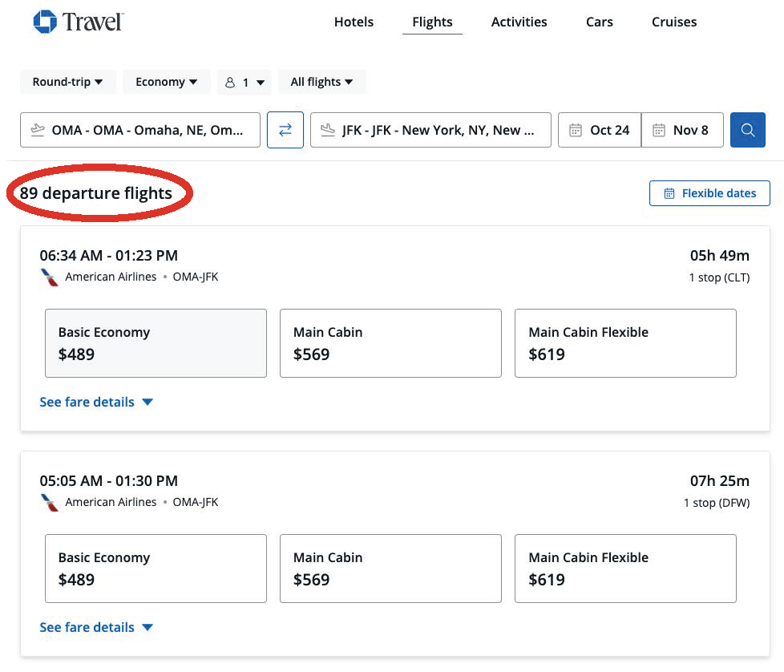Expand See fare details for 05:05 AM flight

click(x=96, y=627)
